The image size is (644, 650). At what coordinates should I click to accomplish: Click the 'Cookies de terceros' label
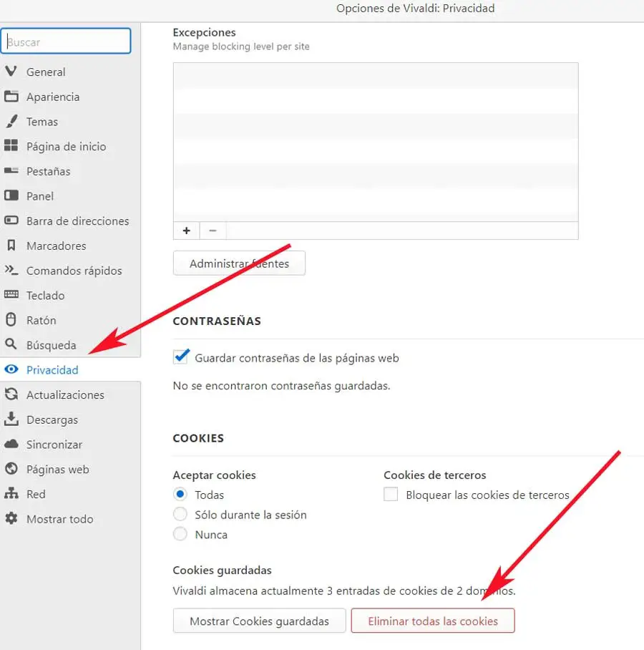tap(435, 475)
